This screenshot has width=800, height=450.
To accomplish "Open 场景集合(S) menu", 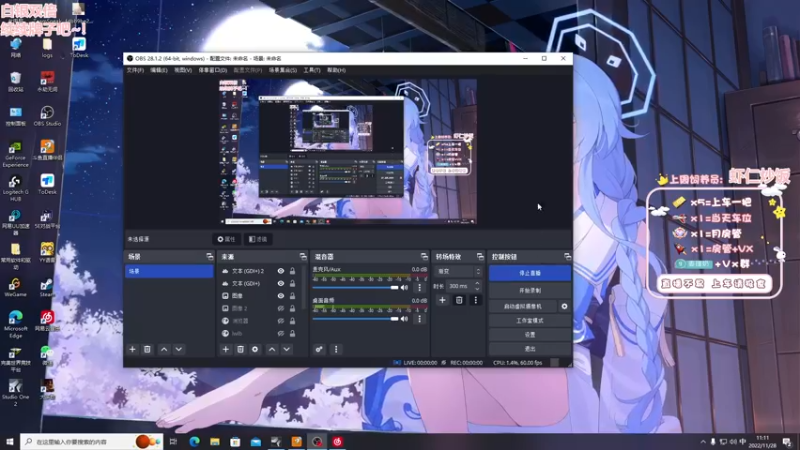I will [x=283, y=70].
